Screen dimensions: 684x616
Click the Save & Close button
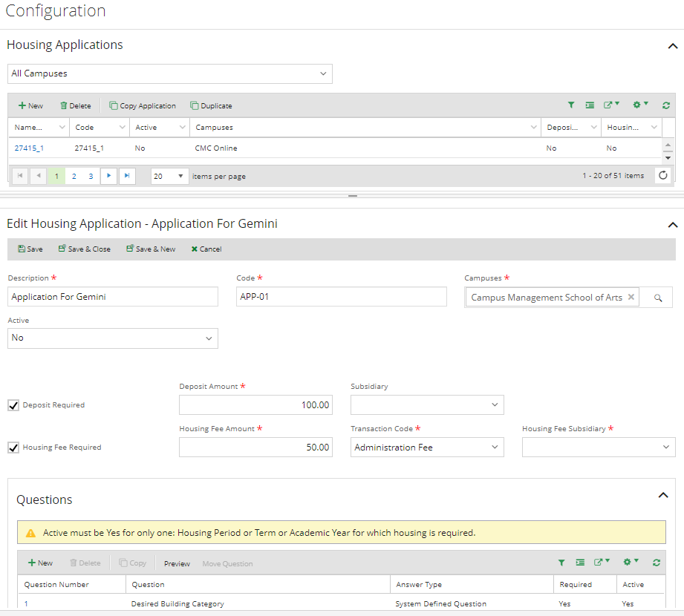point(83,249)
